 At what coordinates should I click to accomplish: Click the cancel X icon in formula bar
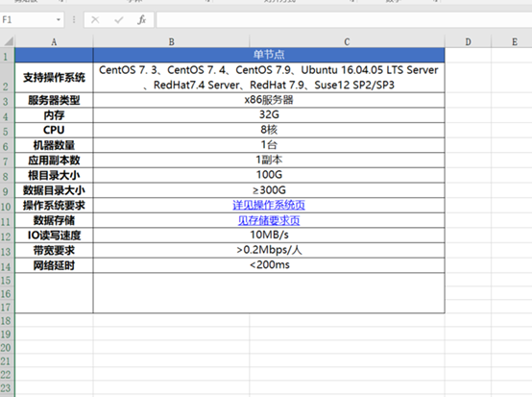click(x=95, y=20)
